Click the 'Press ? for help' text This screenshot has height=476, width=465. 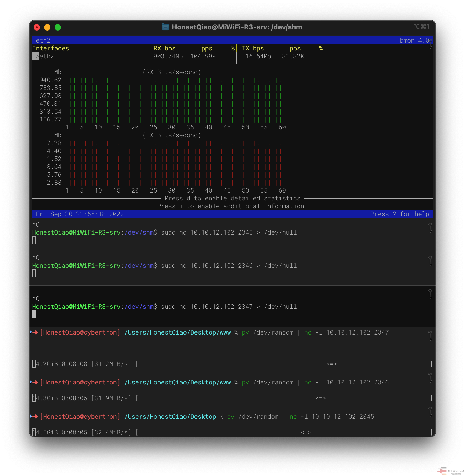(x=399, y=214)
